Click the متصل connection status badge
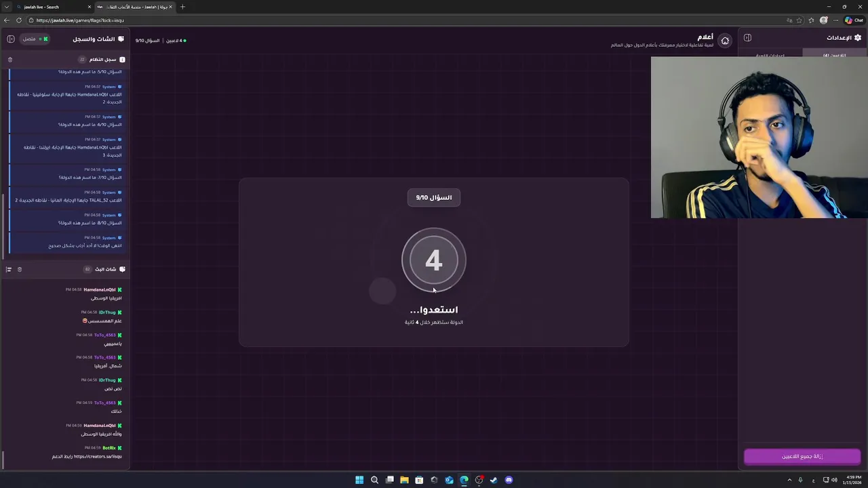The image size is (868, 488). 35,39
